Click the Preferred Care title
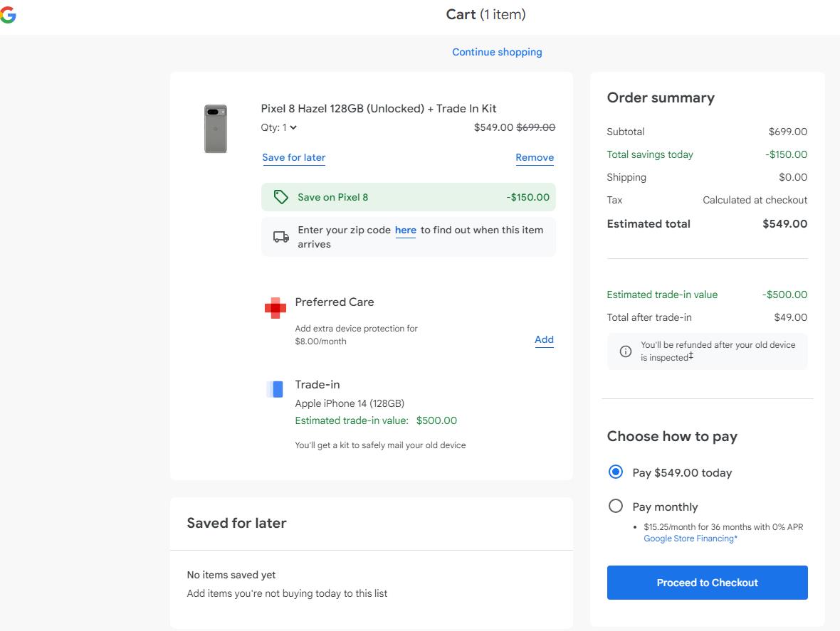The image size is (840, 631). [x=335, y=302]
